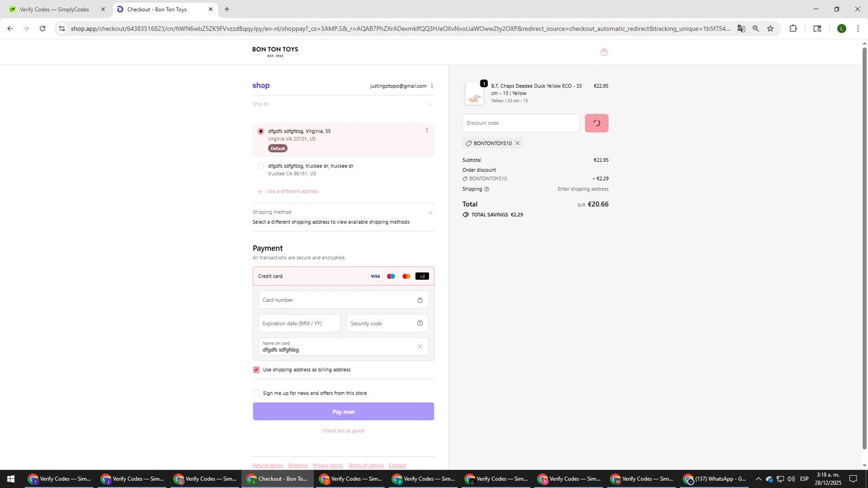
Task: Show hidden system tray icons
Action: click(758, 479)
